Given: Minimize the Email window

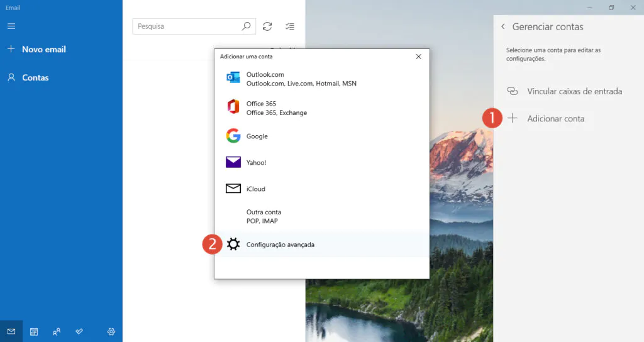Looking at the screenshot, I should coord(589,8).
